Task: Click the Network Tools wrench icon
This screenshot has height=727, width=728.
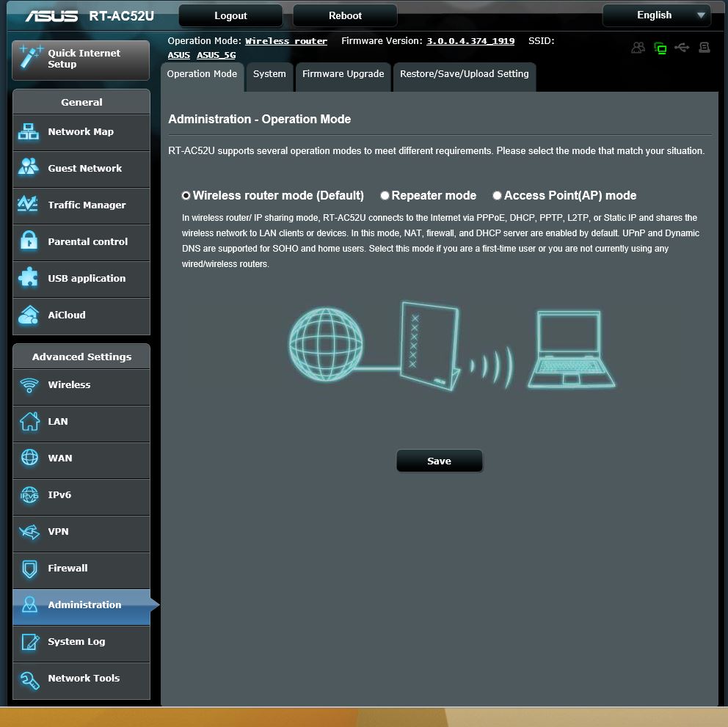Action: (29, 679)
